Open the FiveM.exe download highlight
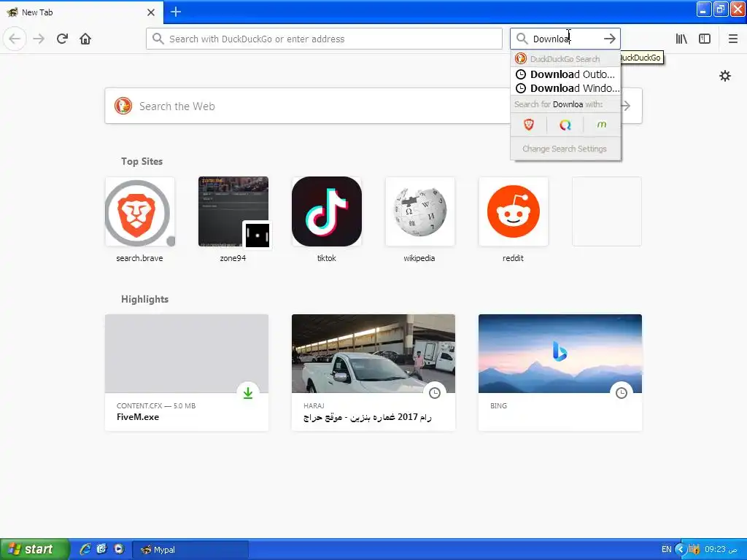This screenshot has width=747, height=560. (186, 373)
